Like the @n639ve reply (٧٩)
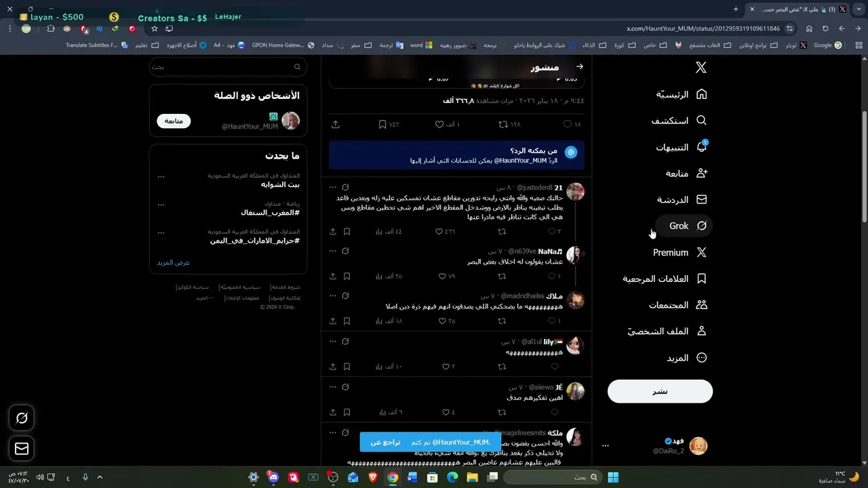Image resolution: width=868 pixels, height=488 pixels. coord(442,277)
